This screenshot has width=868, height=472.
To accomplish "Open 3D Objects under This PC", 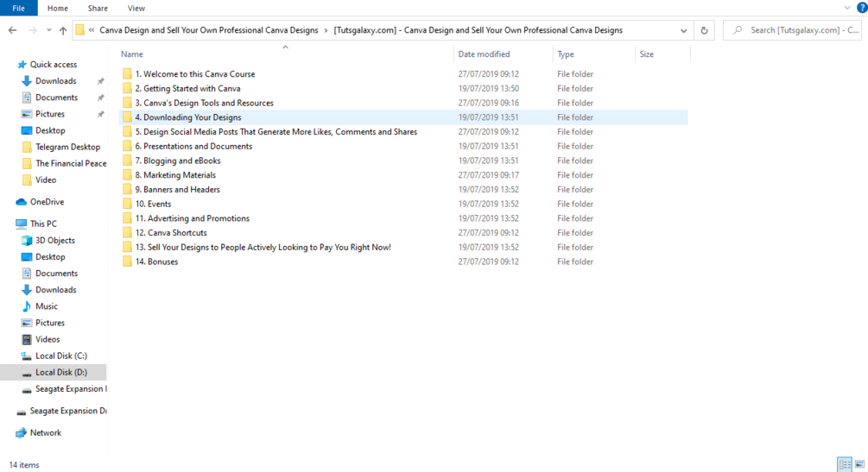I will (x=54, y=241).
